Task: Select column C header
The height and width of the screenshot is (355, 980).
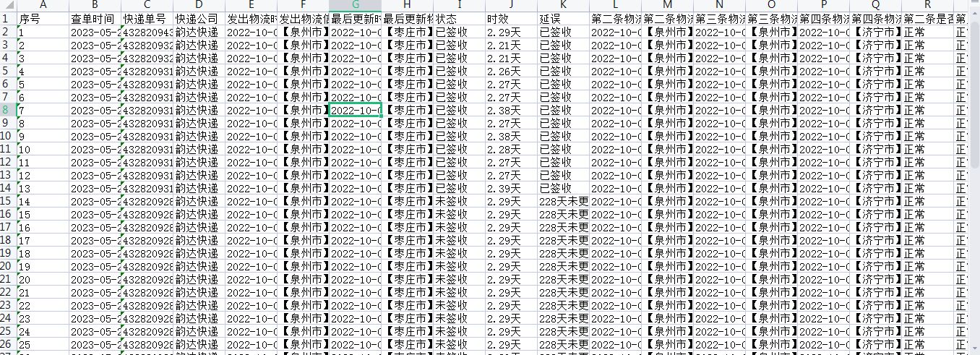Action: tap(147, 5)
